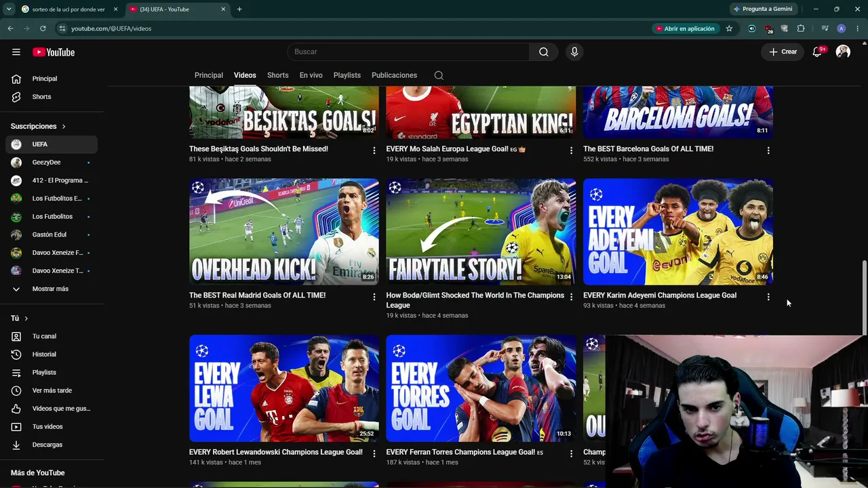Play the EVERY ADEYEMI GOAL thumbnail
The height and width of the screenshot is (488, 868).
point(678,232)
